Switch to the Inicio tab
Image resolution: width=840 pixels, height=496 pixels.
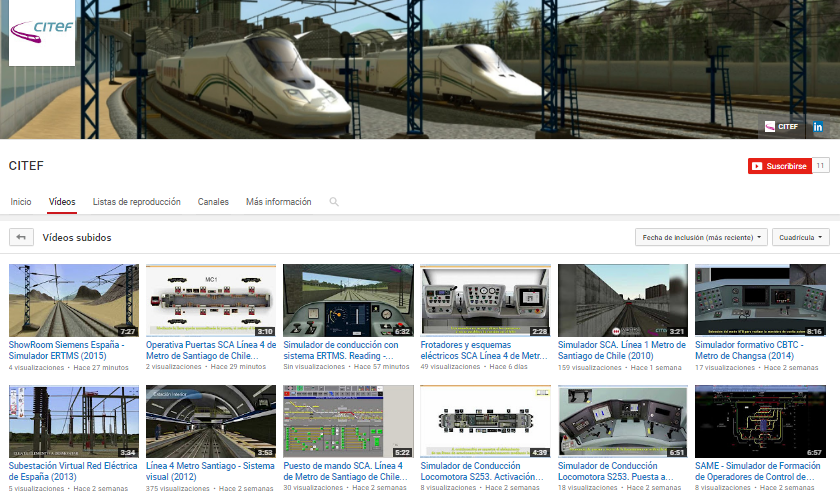tap(21, 202)
